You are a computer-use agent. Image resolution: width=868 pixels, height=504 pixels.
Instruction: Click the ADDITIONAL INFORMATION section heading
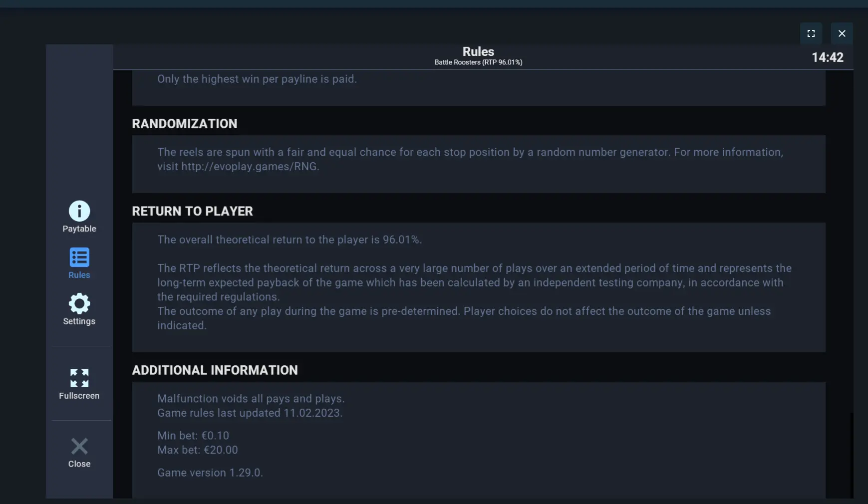[x=215, y=370]
